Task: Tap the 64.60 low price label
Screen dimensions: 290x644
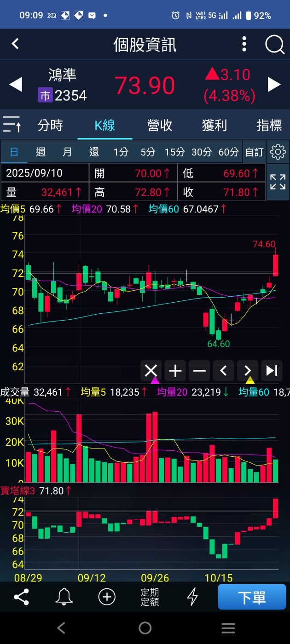Action: click(219, 344)
